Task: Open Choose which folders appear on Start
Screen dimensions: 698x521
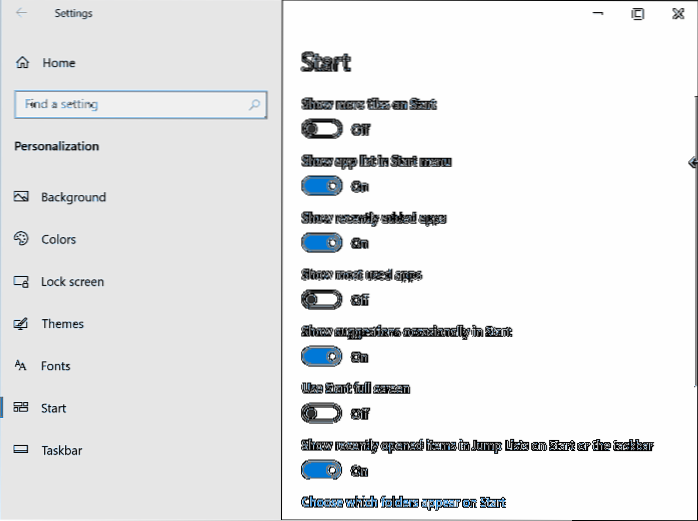Action: tap(403, 502)
